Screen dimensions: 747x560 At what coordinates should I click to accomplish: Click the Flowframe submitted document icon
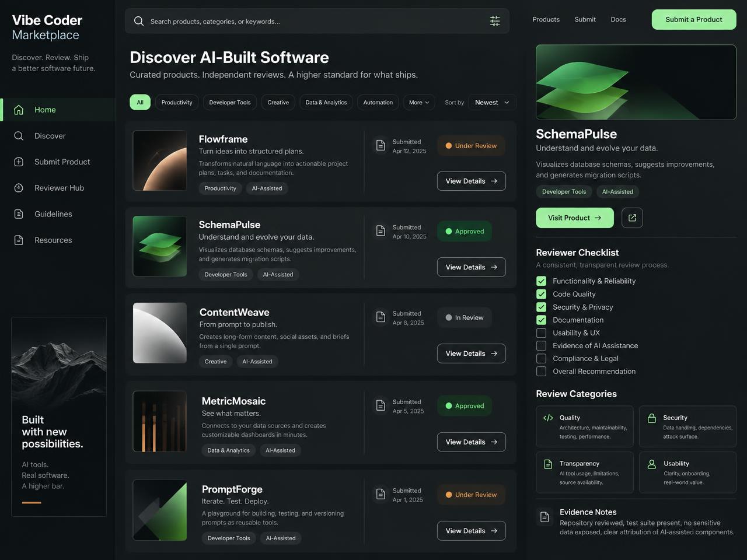381,145
